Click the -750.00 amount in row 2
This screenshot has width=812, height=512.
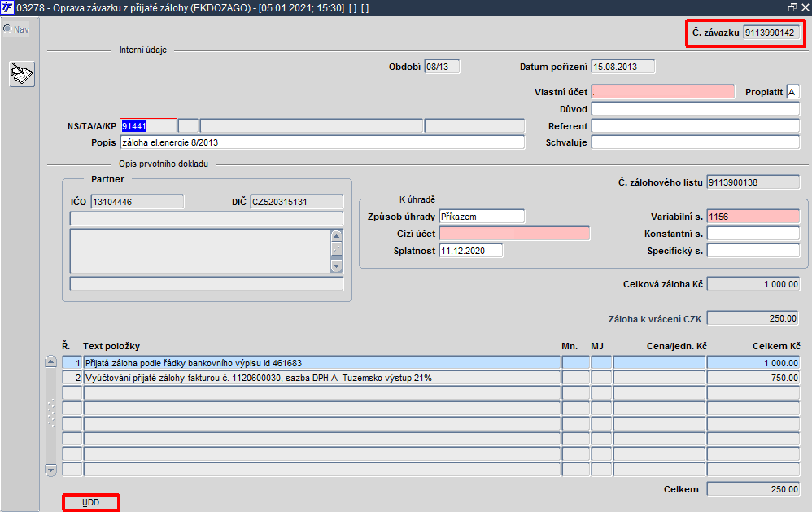[753, 378]
